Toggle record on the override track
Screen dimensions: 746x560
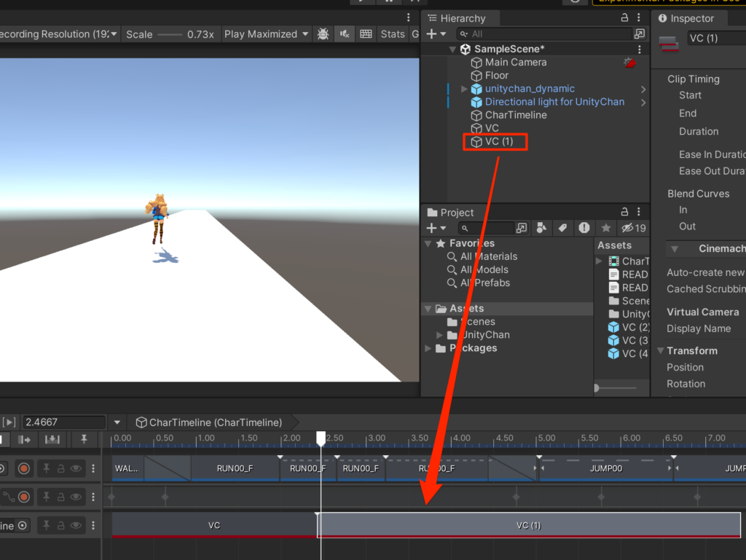(24, 497)
